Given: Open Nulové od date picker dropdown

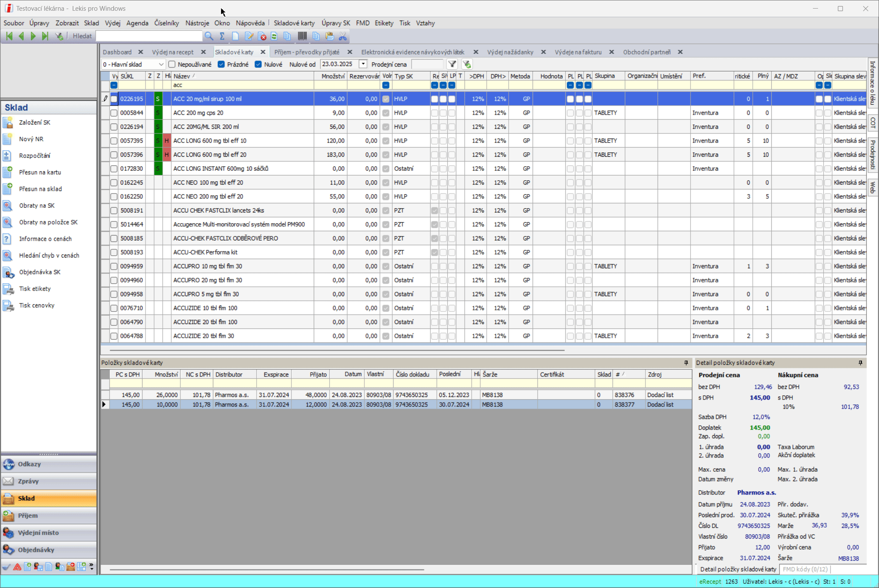Looking at the screenshot, I should [363, 64].
